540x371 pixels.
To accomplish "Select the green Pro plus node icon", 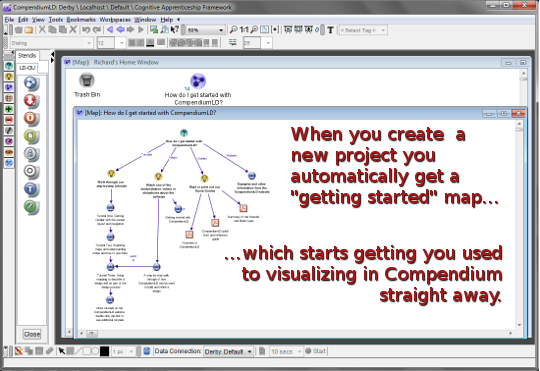I will 9,109.
